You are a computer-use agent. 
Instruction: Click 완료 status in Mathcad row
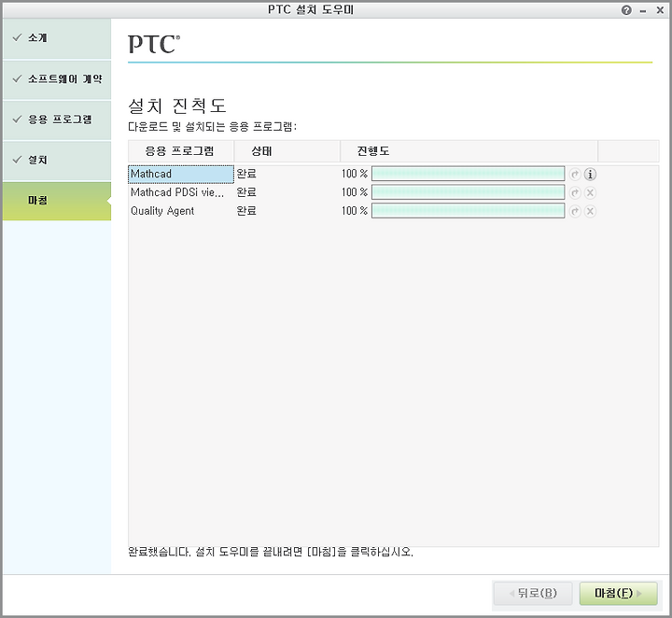click(x=246, y=174)
